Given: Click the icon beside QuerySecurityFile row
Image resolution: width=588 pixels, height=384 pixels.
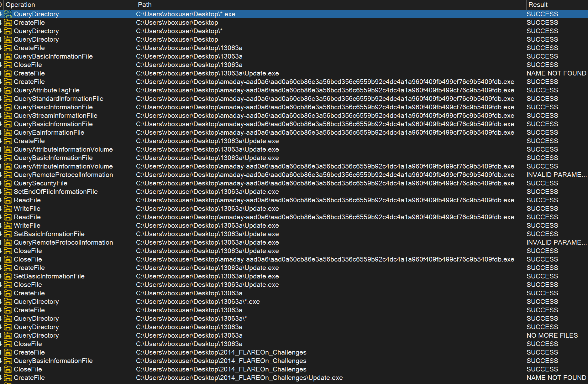Looking at the screenshot, I should point(8,184).
